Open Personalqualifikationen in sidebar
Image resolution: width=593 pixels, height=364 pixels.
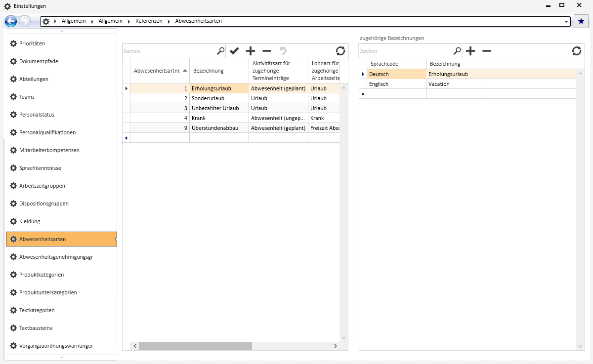pyautogui.click(x=61, y=132)
